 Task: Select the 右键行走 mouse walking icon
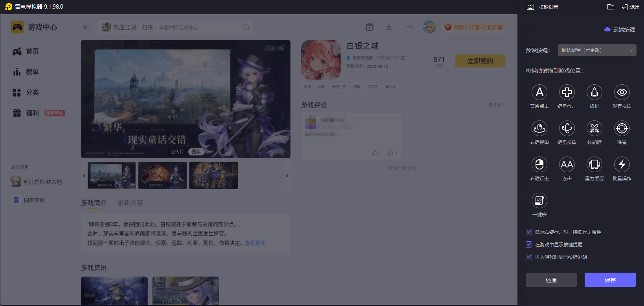click(x=539, y=164)
